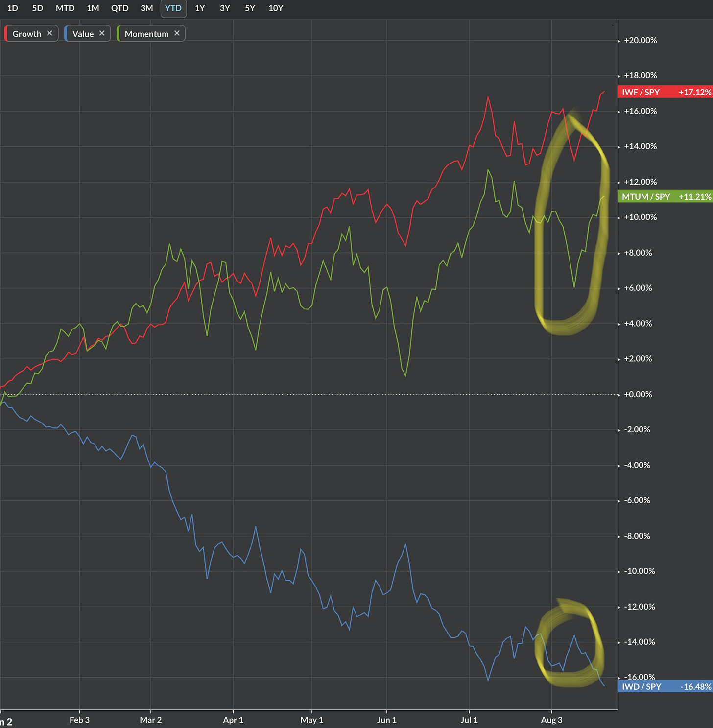
Task: Switch to the 1M range
Action: tap(93, 8)
